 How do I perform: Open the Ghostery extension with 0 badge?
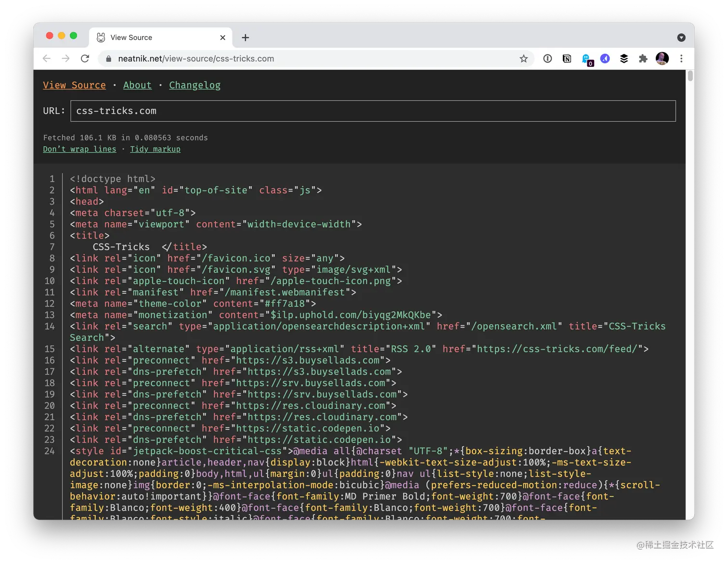tap(587, 60)
